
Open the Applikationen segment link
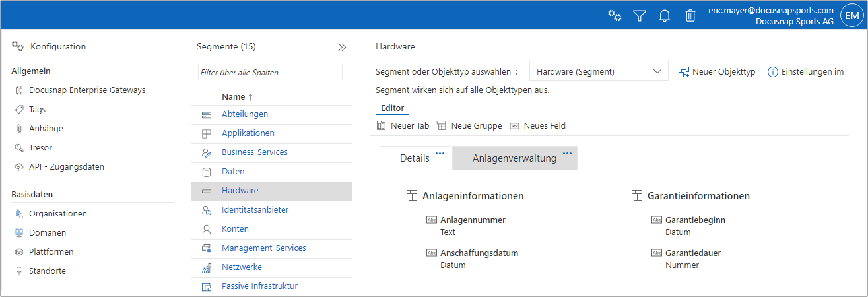pos(248,133)
